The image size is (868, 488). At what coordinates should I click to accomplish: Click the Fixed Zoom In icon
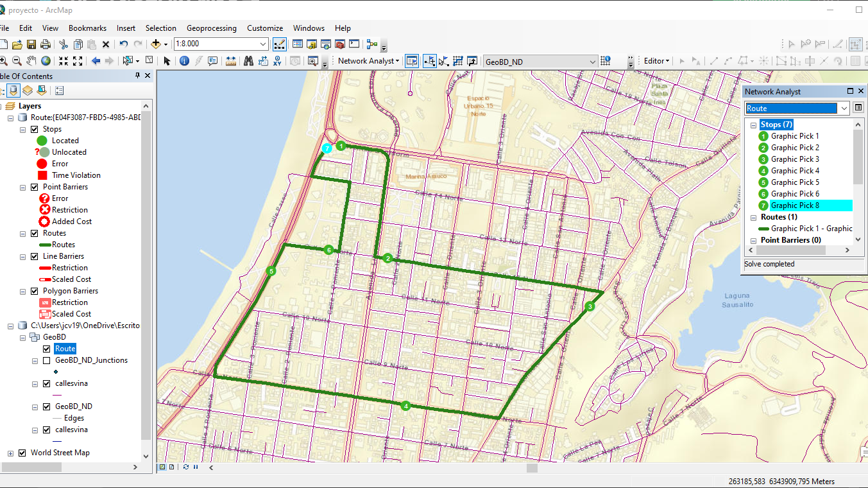tap(64, 61)
